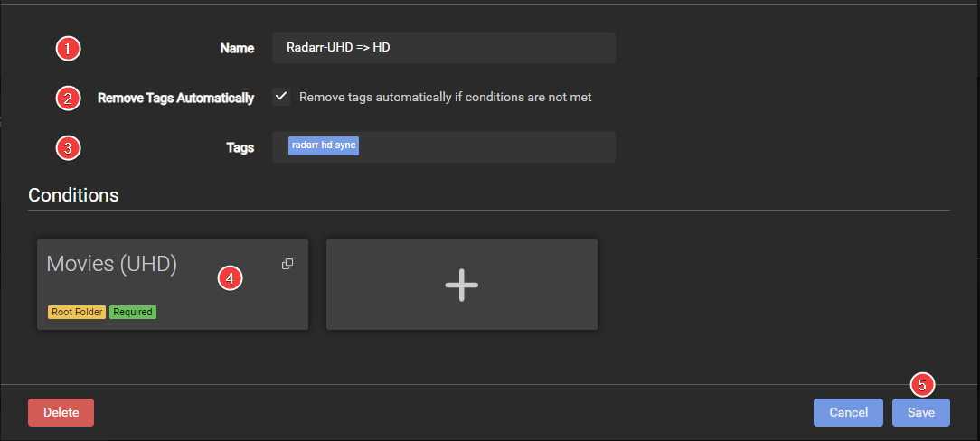This screenshot has height=441, width=980.
Task: Click the red number 1 marker
Action: (x=68, y=49)
